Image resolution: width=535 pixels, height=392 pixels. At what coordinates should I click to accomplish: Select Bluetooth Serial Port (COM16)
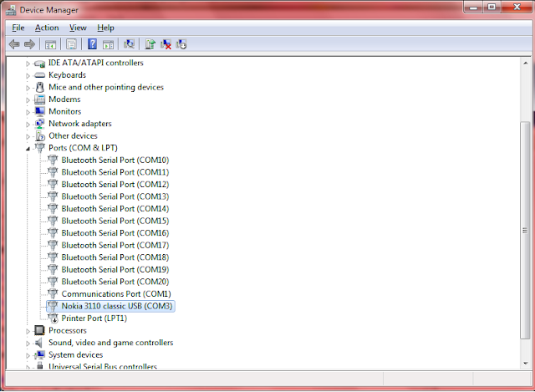115,233
